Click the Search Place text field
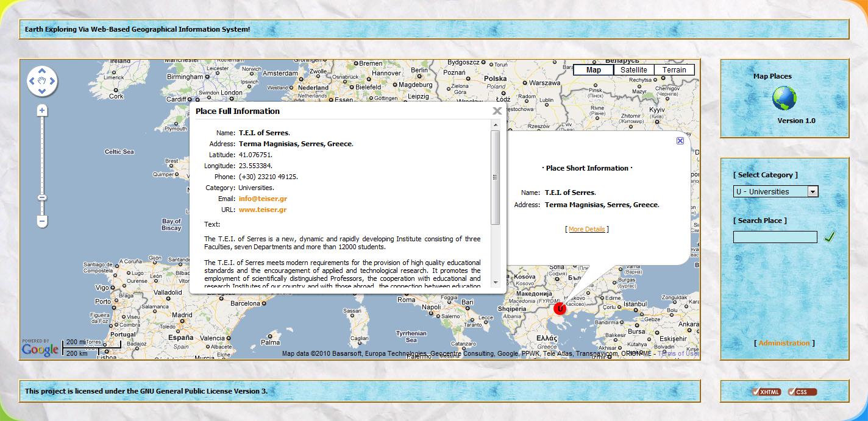The width and height of the screenshot is (868, 421). [775, 237]
